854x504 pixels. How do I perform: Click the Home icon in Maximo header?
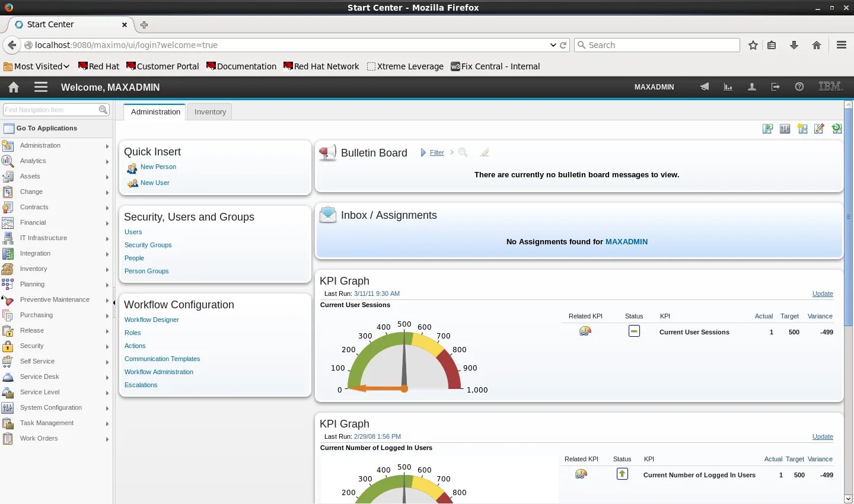(14, 87)
